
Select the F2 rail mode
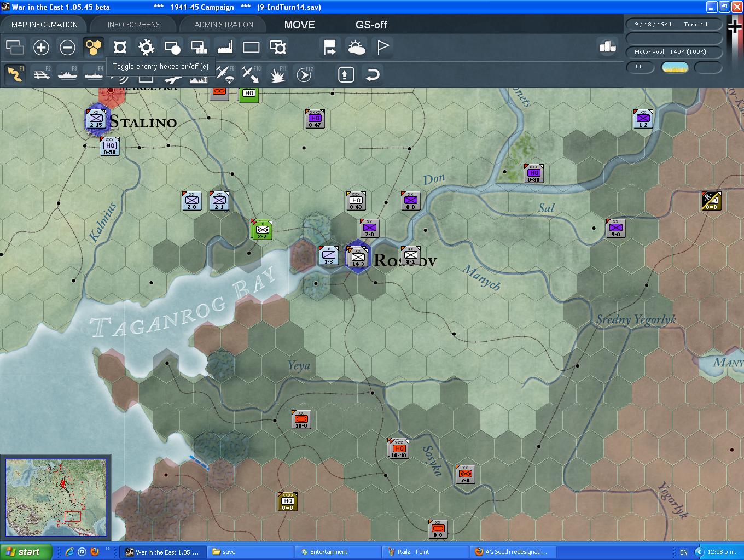tap(41, 74)
